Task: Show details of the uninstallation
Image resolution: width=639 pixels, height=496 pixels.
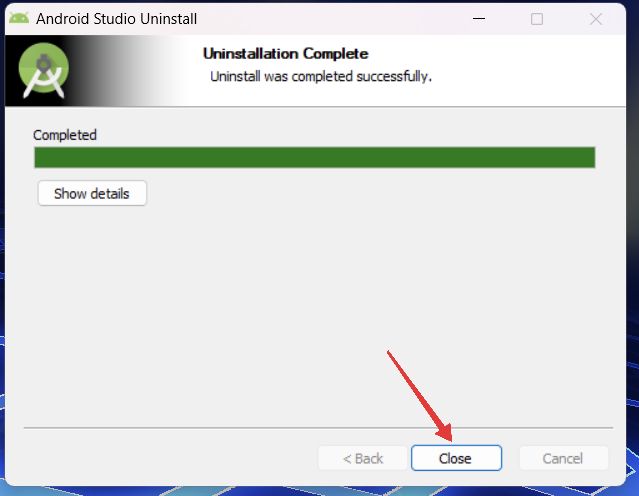Action: point(92,193)
